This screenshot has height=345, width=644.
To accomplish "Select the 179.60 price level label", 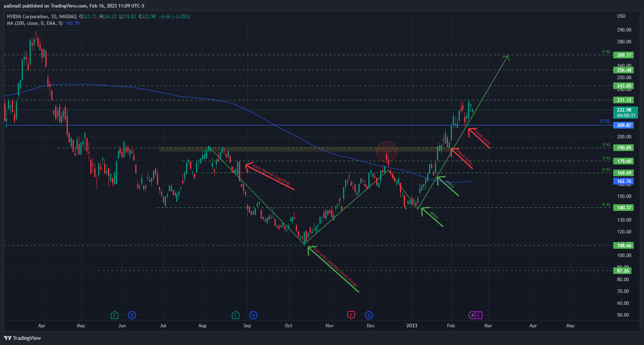I will (624, 161).
